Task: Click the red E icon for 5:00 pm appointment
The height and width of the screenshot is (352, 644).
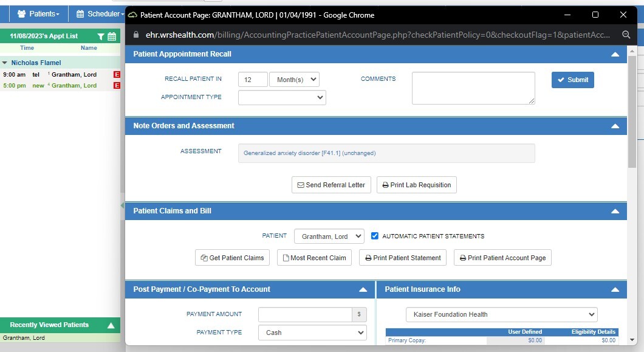Action: 117,86
